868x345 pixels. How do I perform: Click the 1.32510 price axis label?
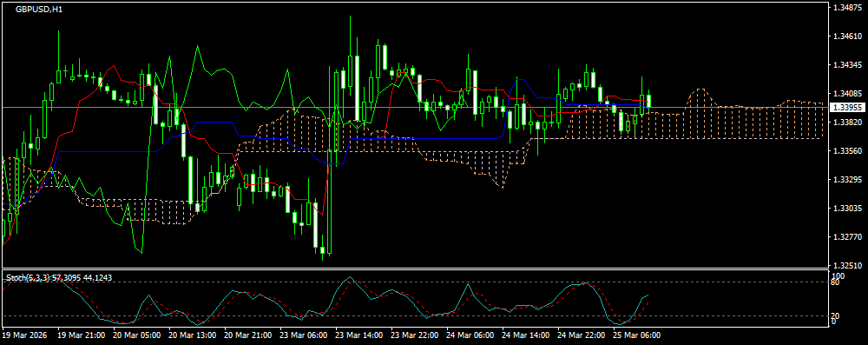(x=847, y=266)
